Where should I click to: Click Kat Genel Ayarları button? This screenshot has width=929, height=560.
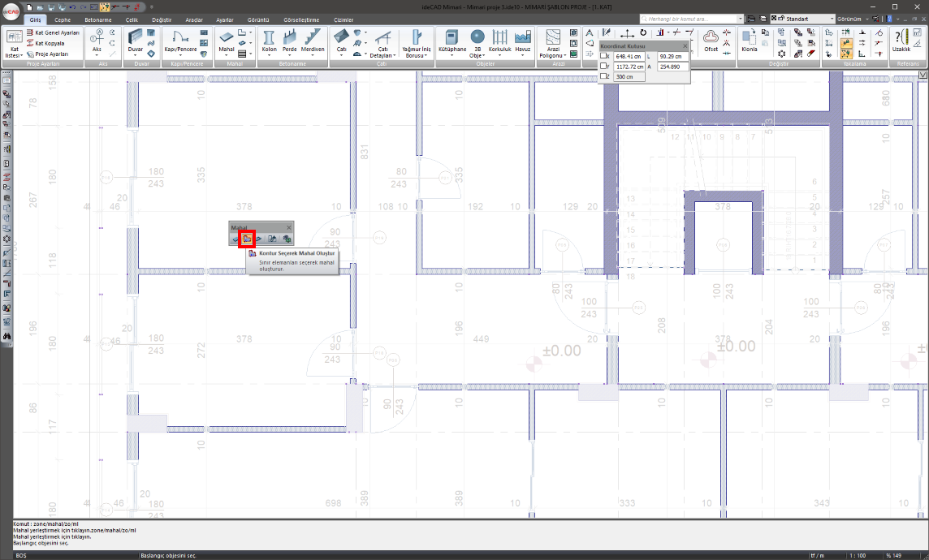pyautogui.click(x=57, y=32)
